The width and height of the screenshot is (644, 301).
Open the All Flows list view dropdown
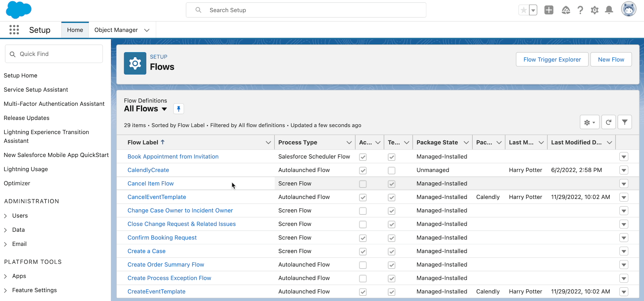[x=164, y=109]
